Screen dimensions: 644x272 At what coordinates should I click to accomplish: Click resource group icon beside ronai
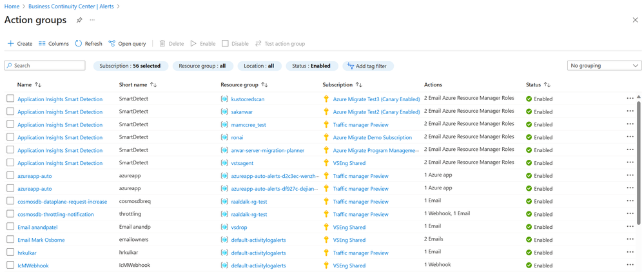click(x=224, y=137)
